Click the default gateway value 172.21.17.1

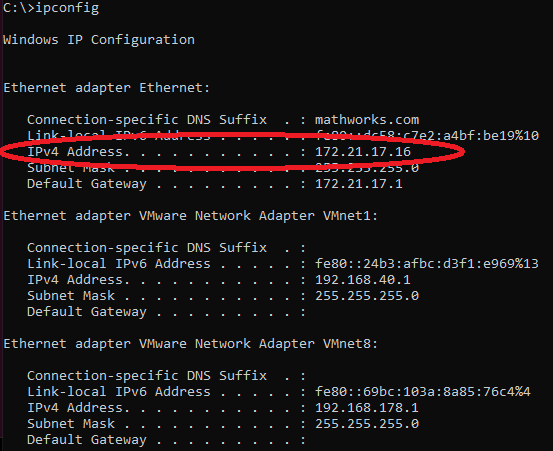[x=359, y=184]
